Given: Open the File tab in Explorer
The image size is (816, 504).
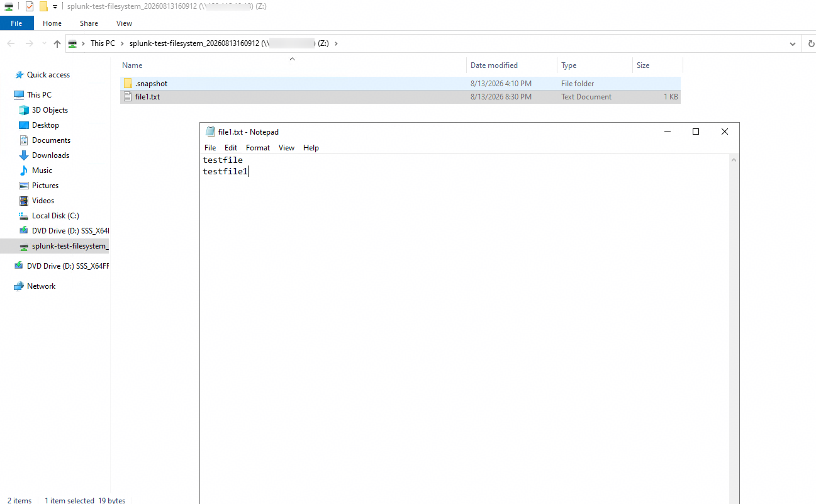Looking at the screenshot, I should point(16,23).
